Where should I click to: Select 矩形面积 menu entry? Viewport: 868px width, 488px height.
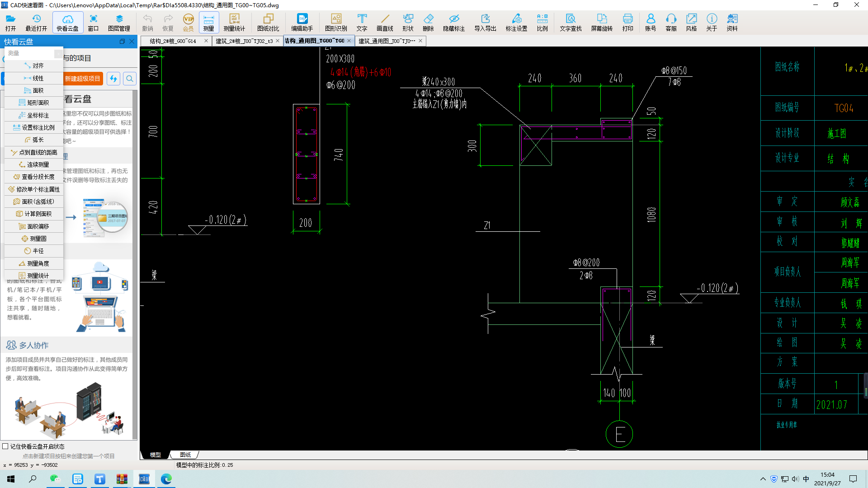[34, 103]
